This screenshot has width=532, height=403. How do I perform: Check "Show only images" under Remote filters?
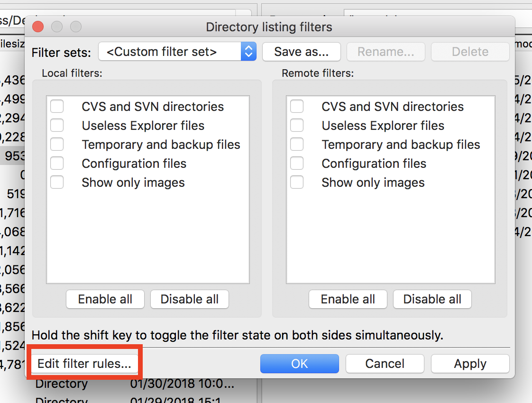[297, 182]
